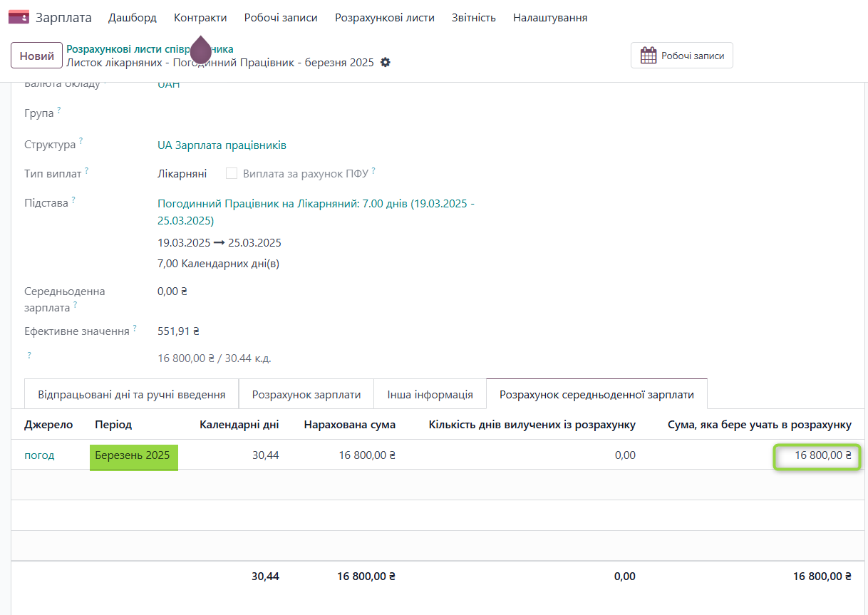Click calendar icon on Робочі записи button

[x=648, y=56]
